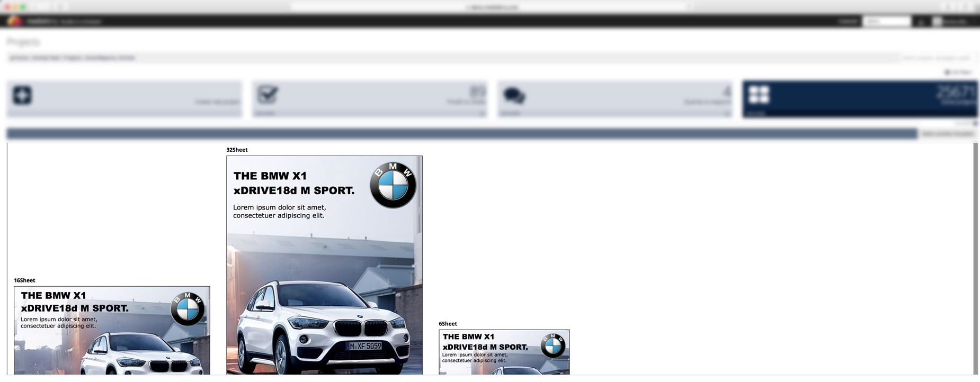
Task: Click the 16Sheet label
Action: pos(24,280)
